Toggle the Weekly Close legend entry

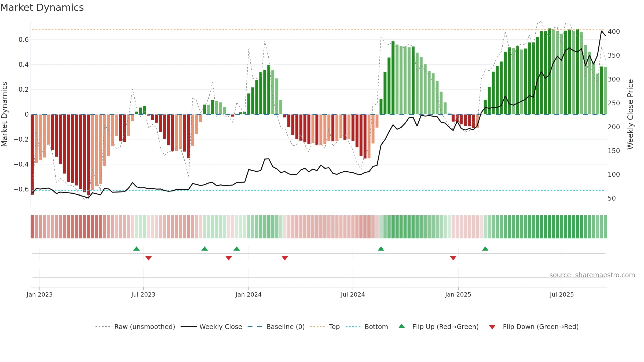click(211, 327)
